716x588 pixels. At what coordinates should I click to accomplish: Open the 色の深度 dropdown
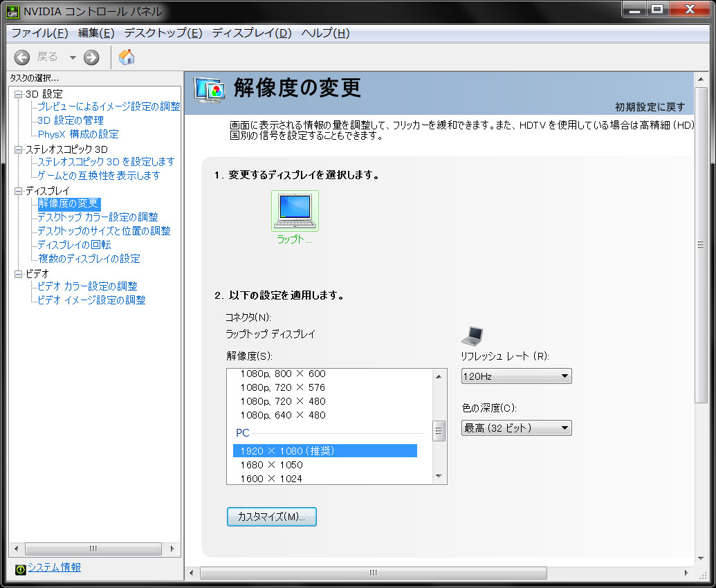[516, 428]
